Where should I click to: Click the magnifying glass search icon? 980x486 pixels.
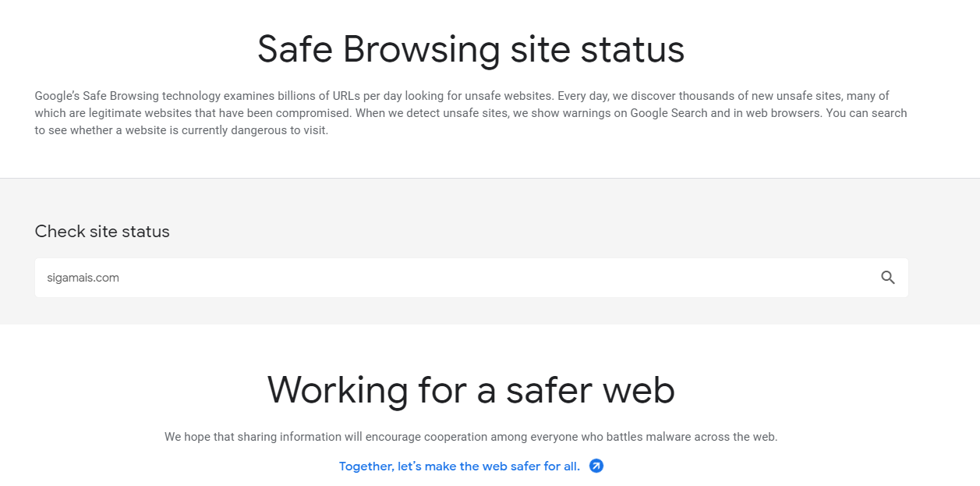[x=887, y=278]
